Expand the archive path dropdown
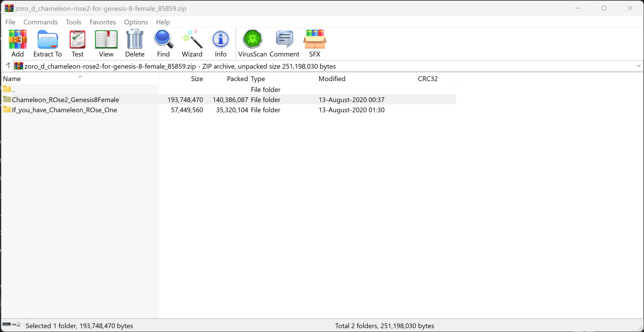The width and height of the screenshot is (644, 332). pos(638,66)
